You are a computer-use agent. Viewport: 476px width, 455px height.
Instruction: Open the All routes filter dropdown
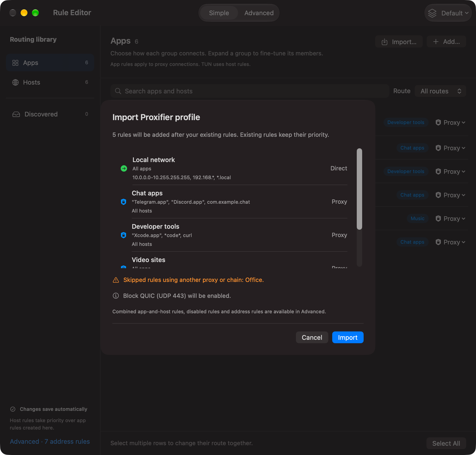click(440, 91)
